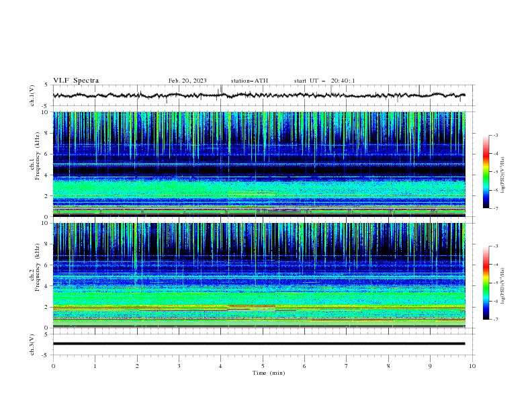532x411 pixels.
Task: Click the "3" tick on time axis
Action: pos(179,366)
